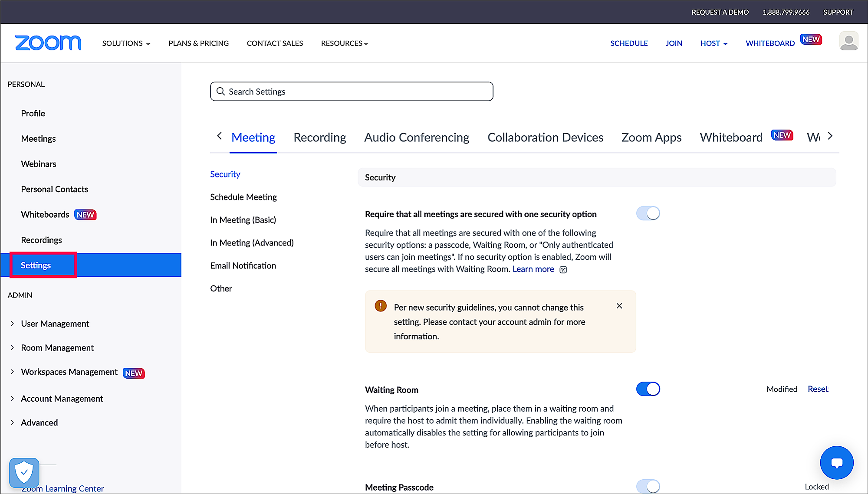Click NEW badge next to Whiteboards sidebar
The width and height of the screenshot is (868, 494).
(85, 215)
